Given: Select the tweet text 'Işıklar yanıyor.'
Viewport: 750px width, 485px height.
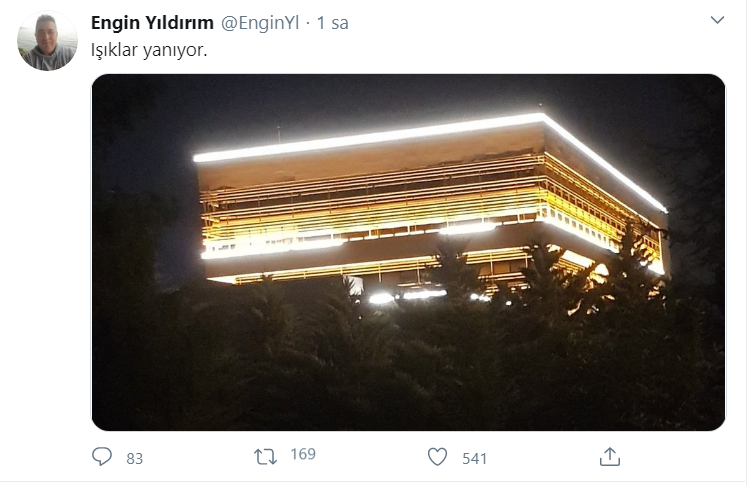Looking at the screenshot, I should (149, 50).
